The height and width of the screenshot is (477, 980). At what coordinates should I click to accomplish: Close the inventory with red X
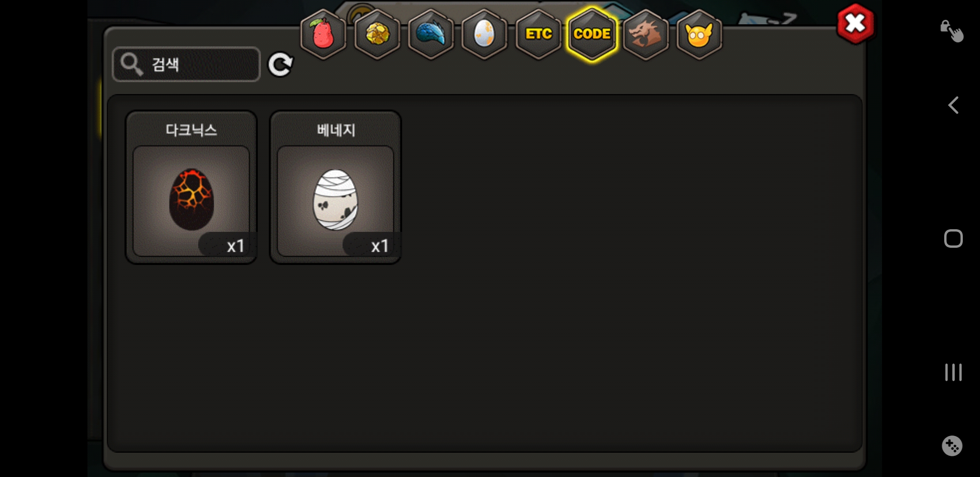[x=855, y=24]
